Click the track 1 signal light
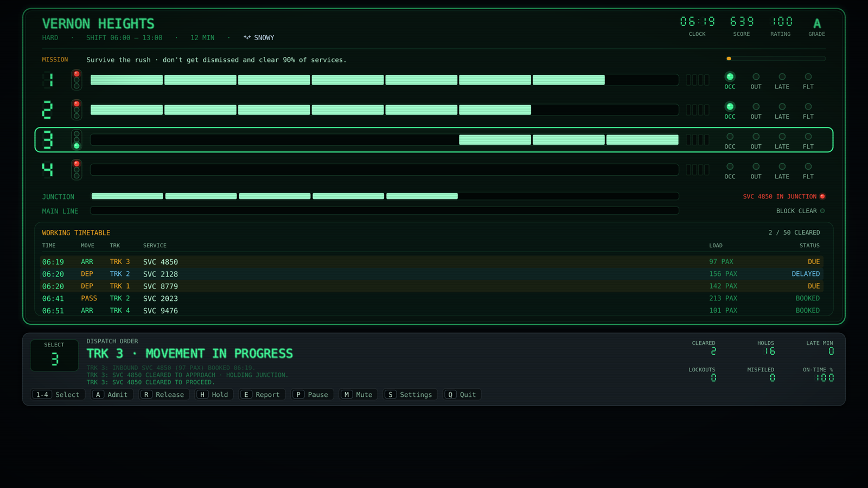The width and height of the screenshot is (868, 488). pyautogui.click(x=76, y=80)
